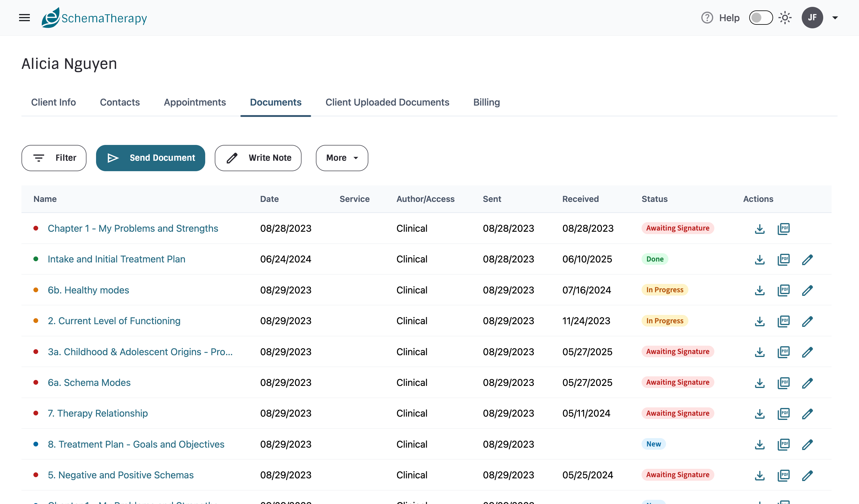This screenshot has width=859, height=504.
Task: Open 7. Therapy Relationship document
Action: [98, 413]
